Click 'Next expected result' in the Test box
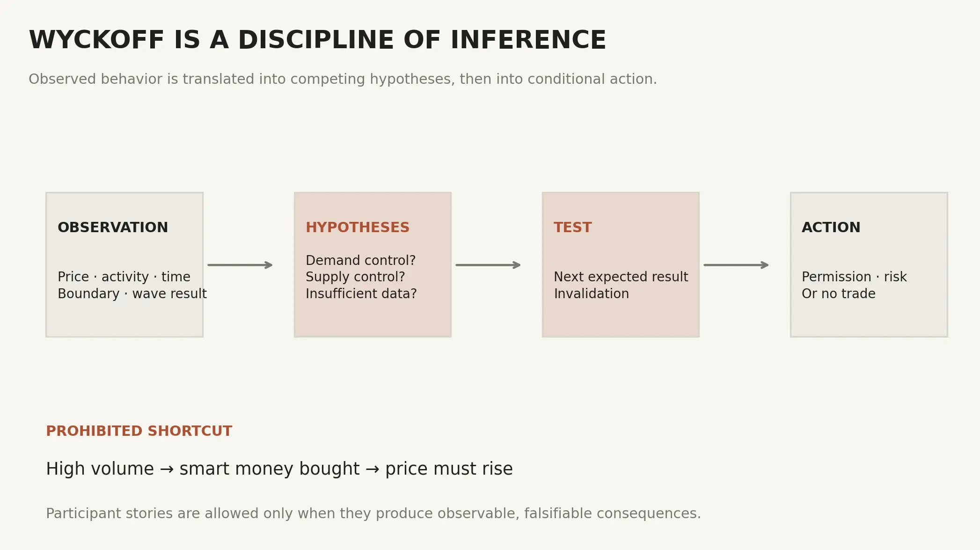Image resolution: width=980 pixels, height=550 pixels. (621, 277)
